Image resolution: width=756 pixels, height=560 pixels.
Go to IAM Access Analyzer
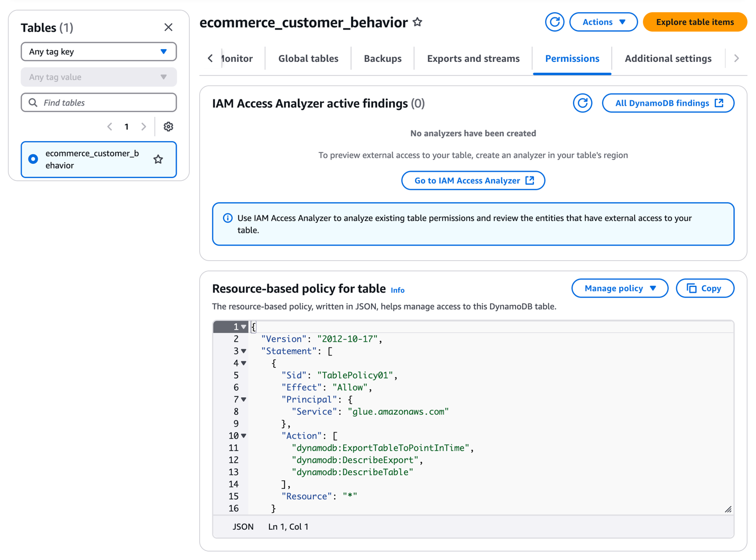(x=473, y=181)
